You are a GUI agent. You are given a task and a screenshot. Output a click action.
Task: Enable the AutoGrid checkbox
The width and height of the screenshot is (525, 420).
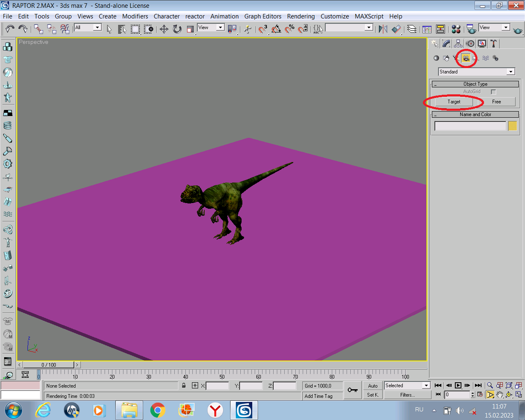[x=493, y=92]
